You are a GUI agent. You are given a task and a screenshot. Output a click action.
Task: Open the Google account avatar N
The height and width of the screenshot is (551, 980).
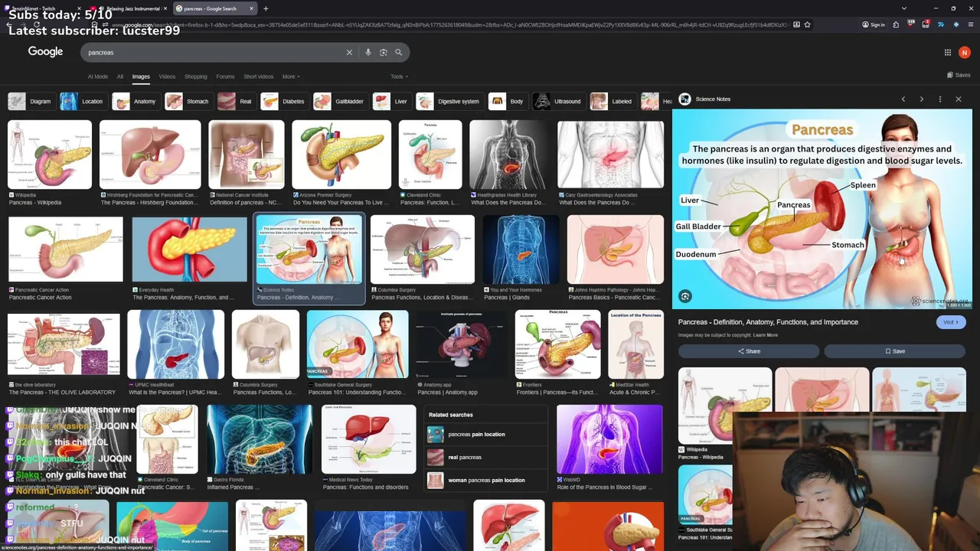click(965, 53)
